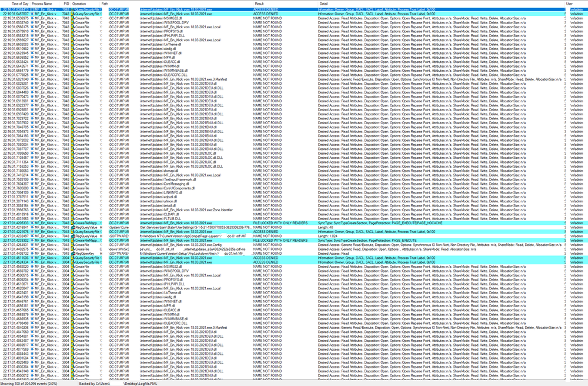Click the CreateFileMapping icon at time 22:17:01.4205333

[73, 223]
